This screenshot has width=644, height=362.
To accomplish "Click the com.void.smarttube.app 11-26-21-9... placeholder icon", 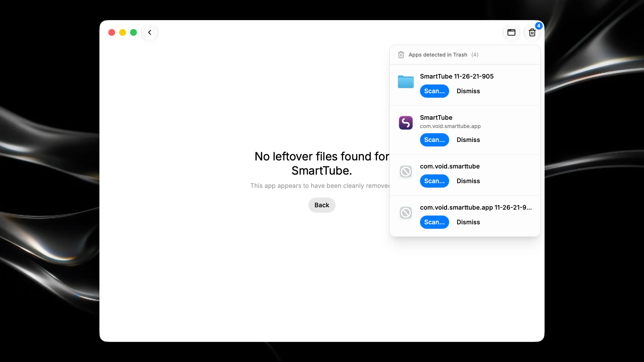I will [x=406, y=213].
